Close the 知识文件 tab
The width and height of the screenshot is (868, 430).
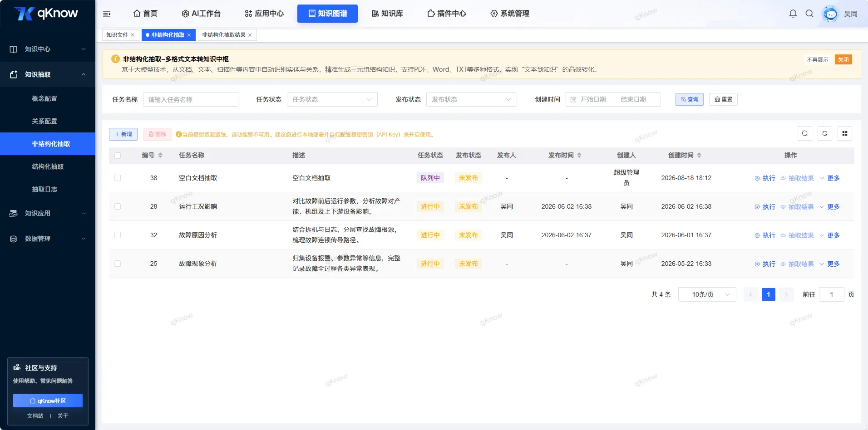(133, 35)
